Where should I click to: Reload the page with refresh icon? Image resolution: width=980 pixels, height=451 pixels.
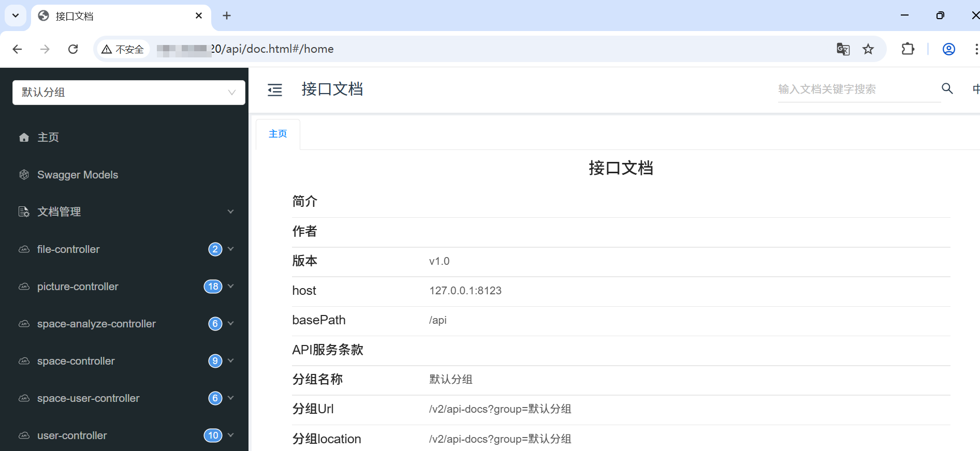click(73, 49)
